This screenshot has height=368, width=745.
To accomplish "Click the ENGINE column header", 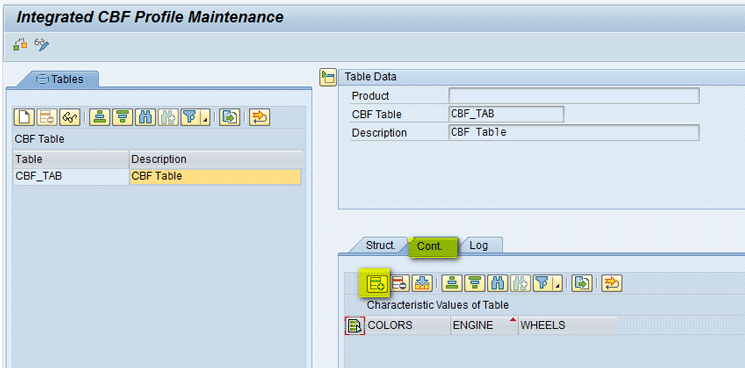I will [x=484, y=325].
